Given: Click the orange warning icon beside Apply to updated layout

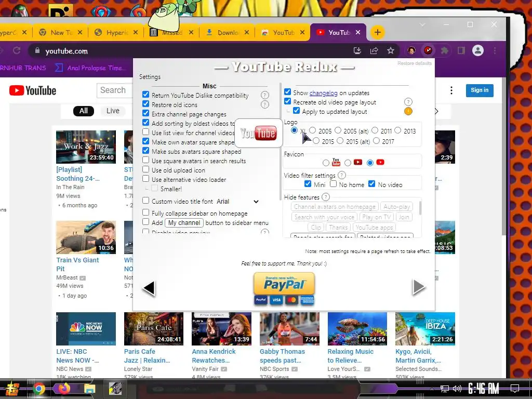Looking at the screenshot, I should pos(408,111).
